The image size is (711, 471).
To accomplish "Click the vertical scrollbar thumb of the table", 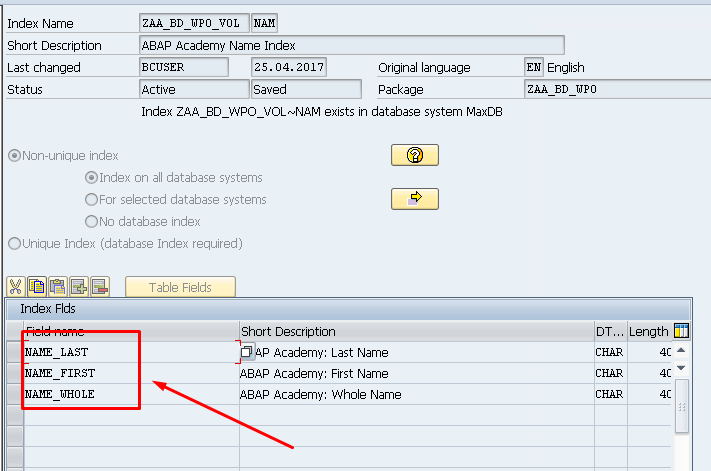I will (682, 406).
